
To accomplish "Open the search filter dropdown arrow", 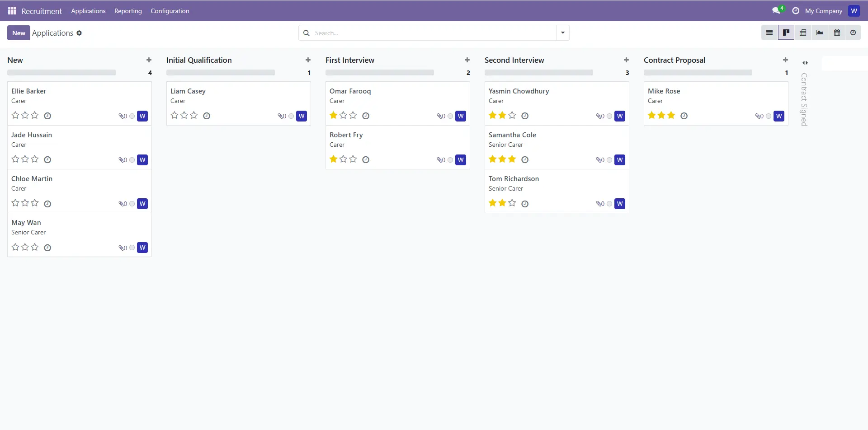I will pyautogui.click(x=563, y=33).
